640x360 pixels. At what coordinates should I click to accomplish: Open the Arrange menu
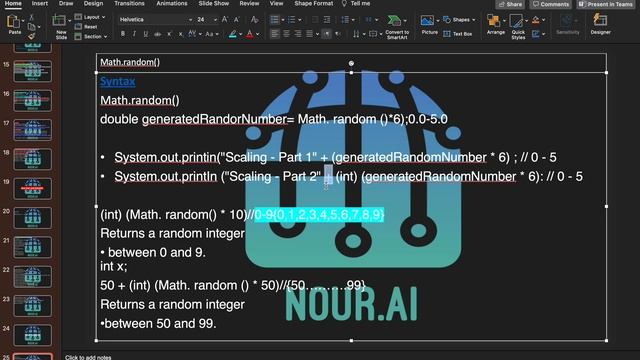[x=496, y=24]
